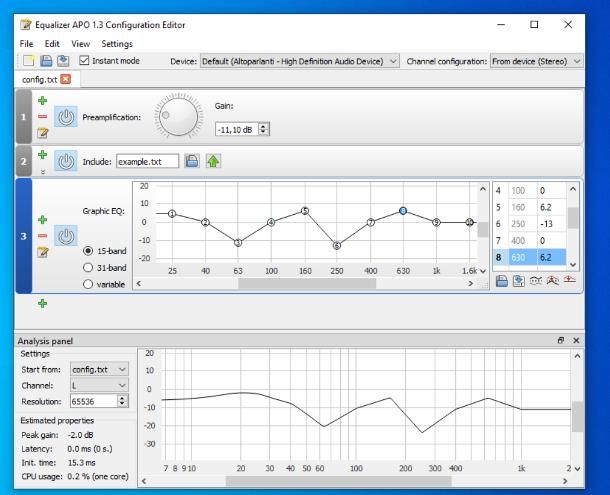The image size is (610, 495).
Task: Add a filter after row 1 (green plus)
Action: tap(42, 101)
